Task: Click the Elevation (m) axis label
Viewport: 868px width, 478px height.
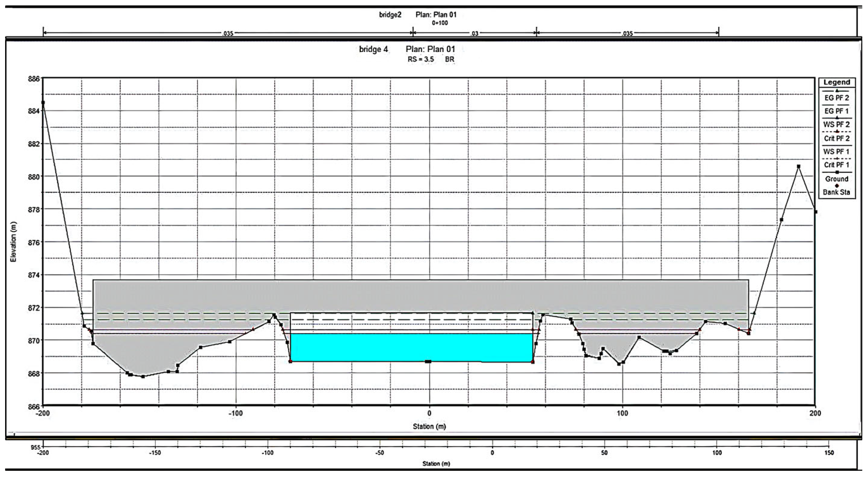Action: point(14,242)
